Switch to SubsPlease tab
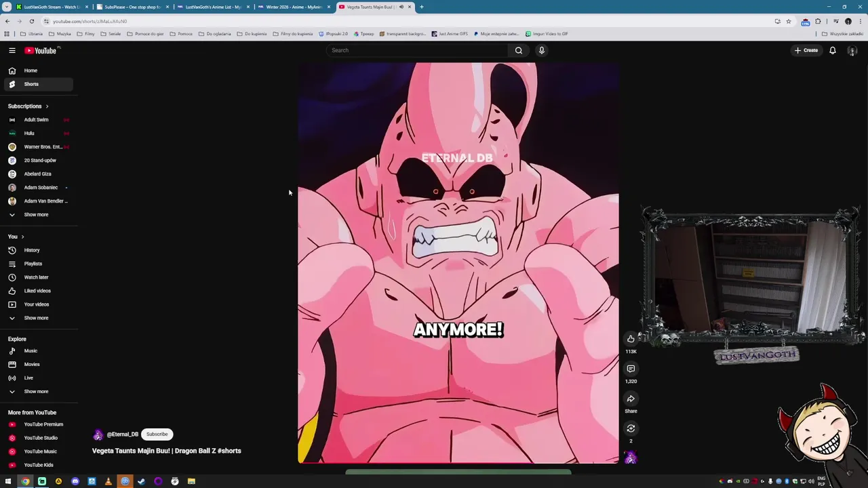Viewport: 868px width, 488px height. (x=132, y=7)
